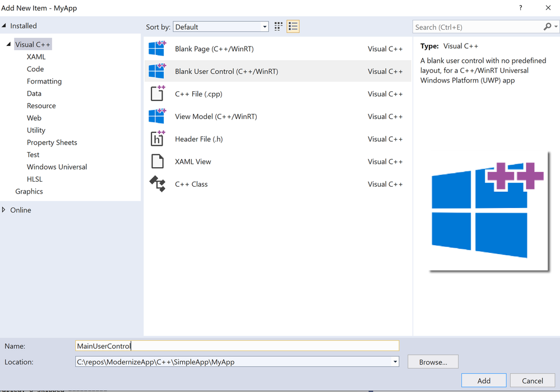Click the XAML View document icon
This screenshot has width=560, height=392.
pyautogui.click(x=157, y=161)
